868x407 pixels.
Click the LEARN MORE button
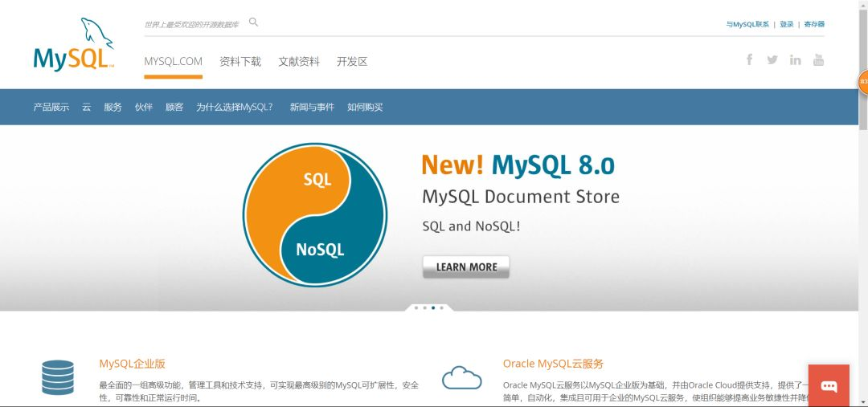coord(466,267)
